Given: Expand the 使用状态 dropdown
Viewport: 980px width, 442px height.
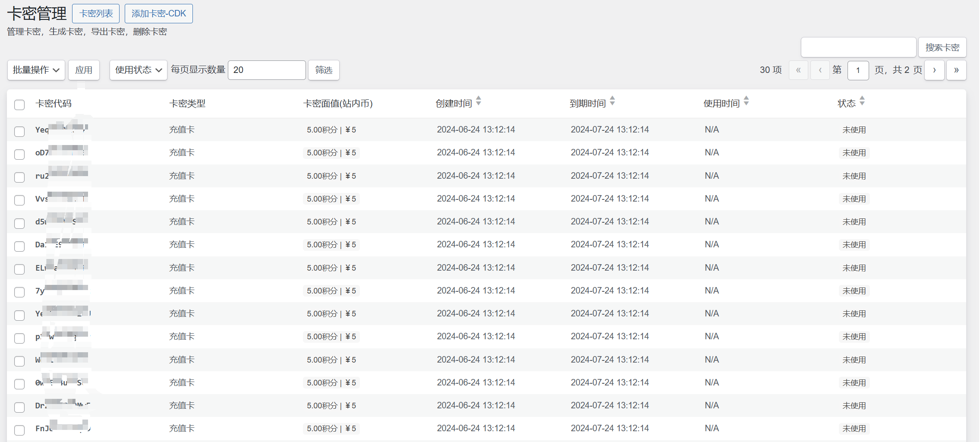Looking at the screenshot, I should [x=139, y=70].
